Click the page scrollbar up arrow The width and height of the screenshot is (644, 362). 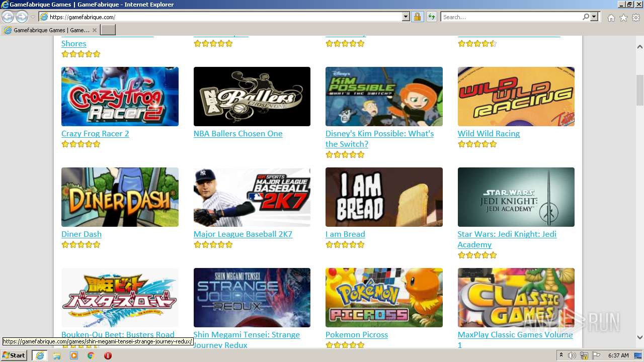pos(640,47)
